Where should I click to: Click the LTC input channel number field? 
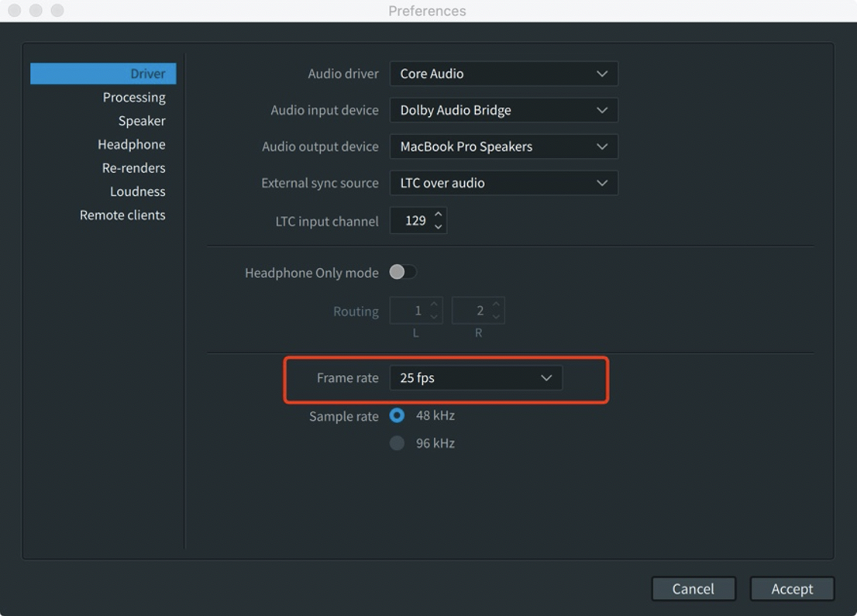click(414, 221)
